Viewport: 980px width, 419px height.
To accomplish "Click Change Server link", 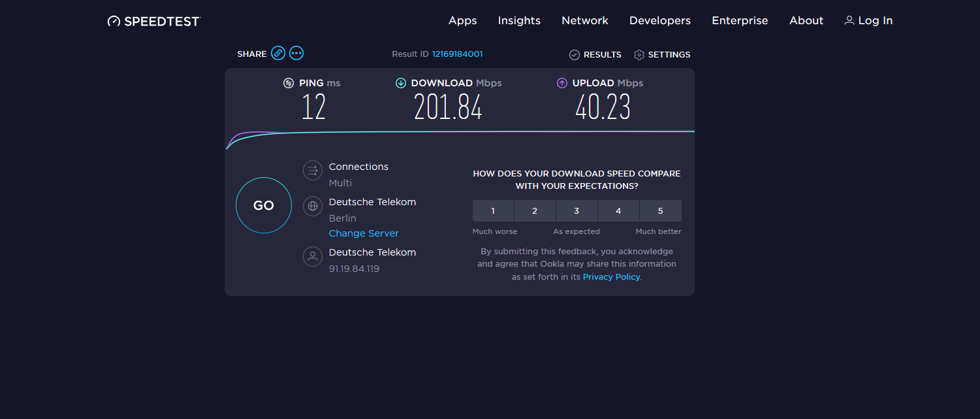I will tap(364, 233).
